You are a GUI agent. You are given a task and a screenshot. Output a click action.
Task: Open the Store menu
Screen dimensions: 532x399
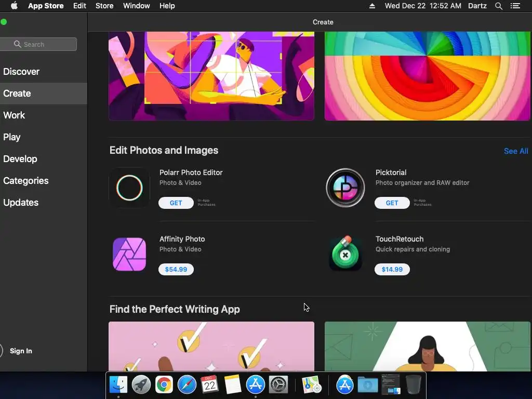pos(104,6)
